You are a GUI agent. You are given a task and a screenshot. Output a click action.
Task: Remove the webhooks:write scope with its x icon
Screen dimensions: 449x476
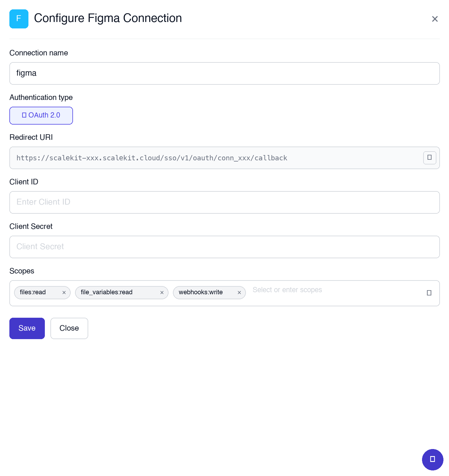[239, 293]
